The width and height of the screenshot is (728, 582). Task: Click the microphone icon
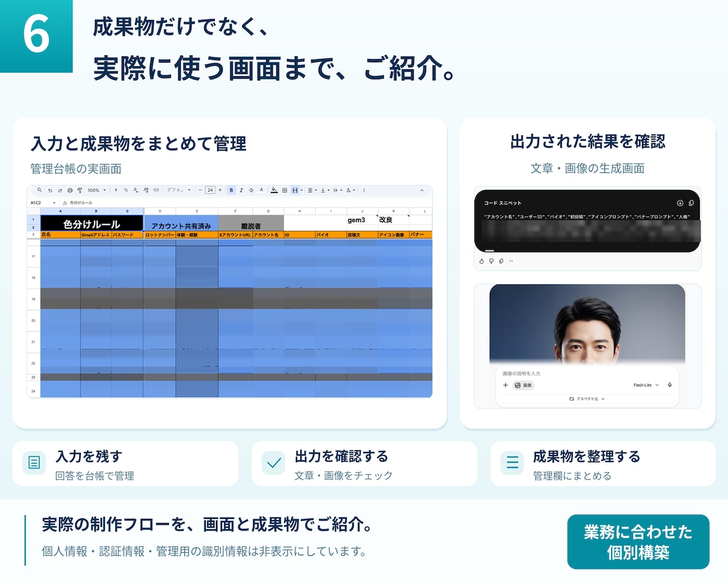[670, 385]
